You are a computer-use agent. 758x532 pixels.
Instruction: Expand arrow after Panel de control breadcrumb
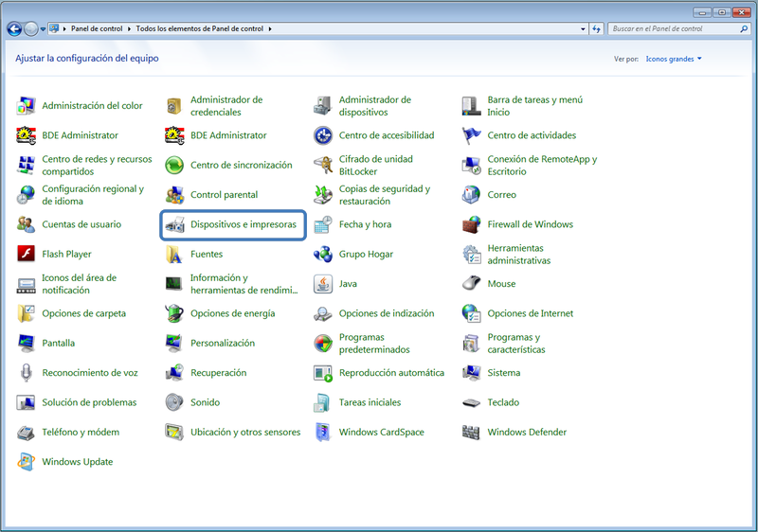click(130, 29)
